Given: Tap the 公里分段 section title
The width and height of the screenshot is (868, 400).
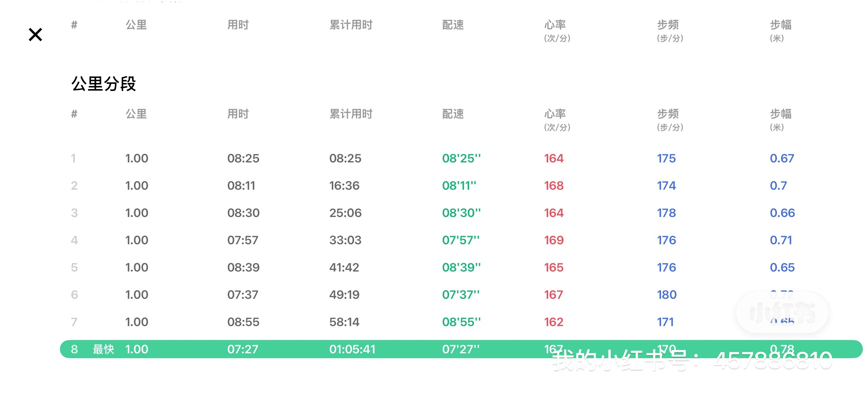Looking at the screenshot, I should 104,84.
